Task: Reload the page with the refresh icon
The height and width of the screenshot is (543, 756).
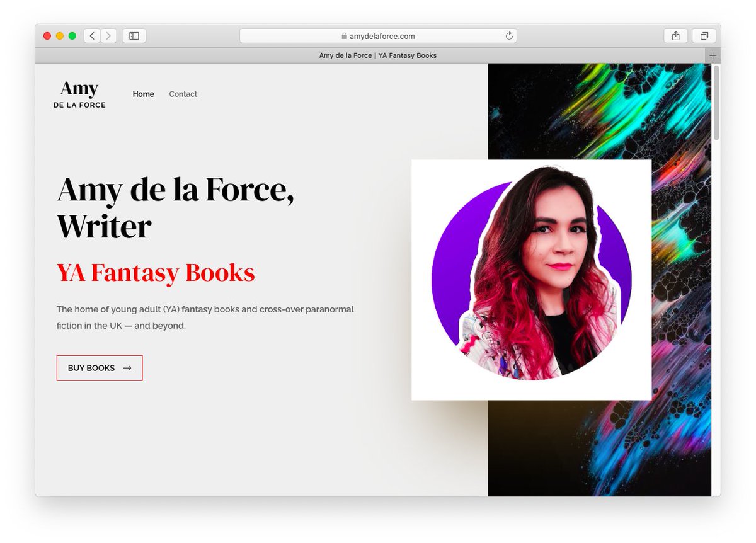Action: pyautogui.click(x=509, y=36)
